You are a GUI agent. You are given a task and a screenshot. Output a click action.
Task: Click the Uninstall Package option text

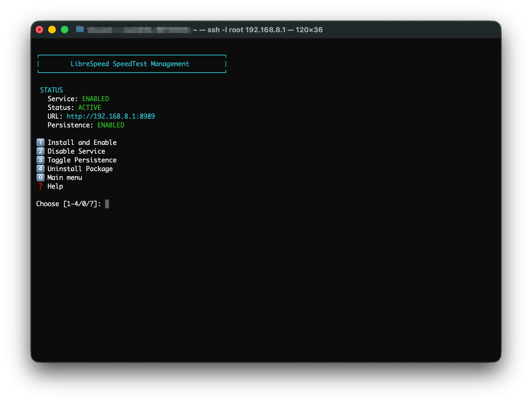[80, 169]
